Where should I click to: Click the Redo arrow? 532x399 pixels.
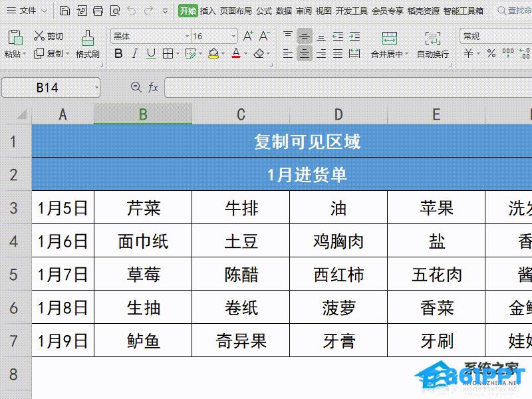pos(148,11)
